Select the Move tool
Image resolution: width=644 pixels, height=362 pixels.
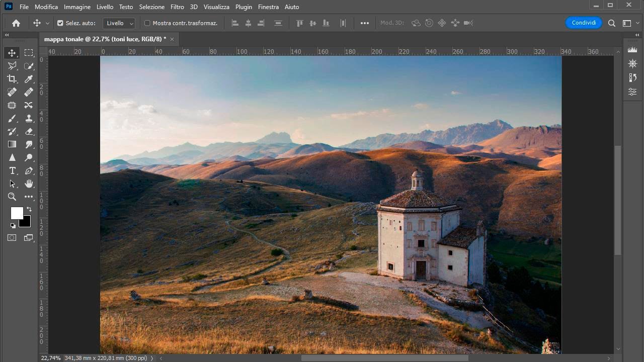(x=12, y=53)
